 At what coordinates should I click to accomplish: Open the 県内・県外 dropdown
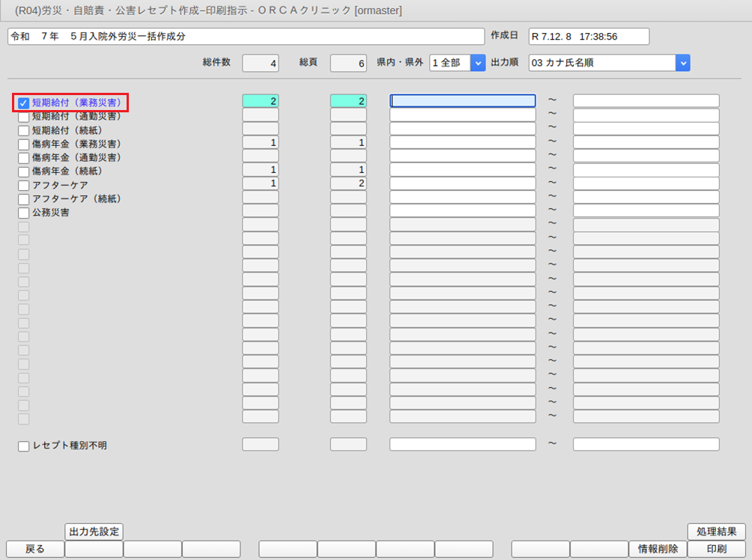[x=478, y=63]
